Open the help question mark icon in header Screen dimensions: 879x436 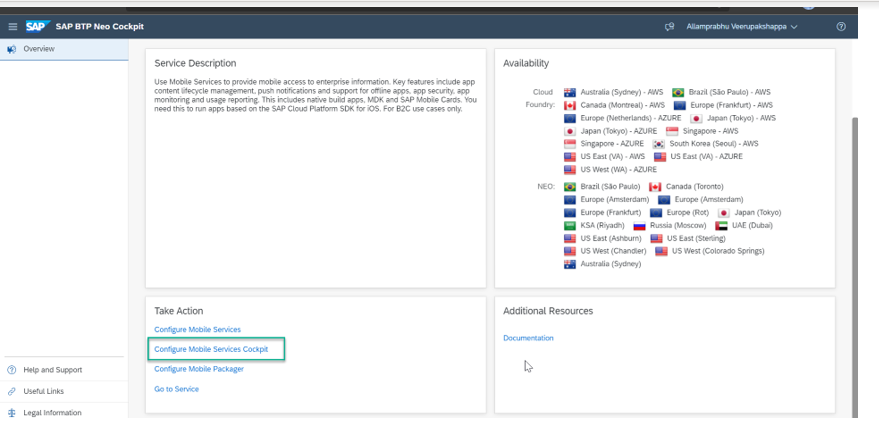(x=841, y=26)
